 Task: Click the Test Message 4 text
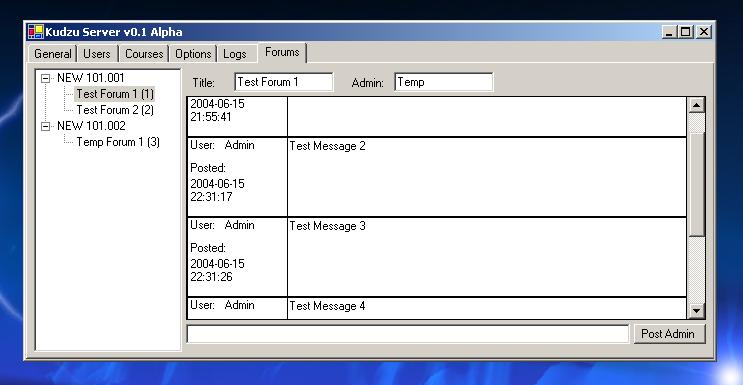327,306
